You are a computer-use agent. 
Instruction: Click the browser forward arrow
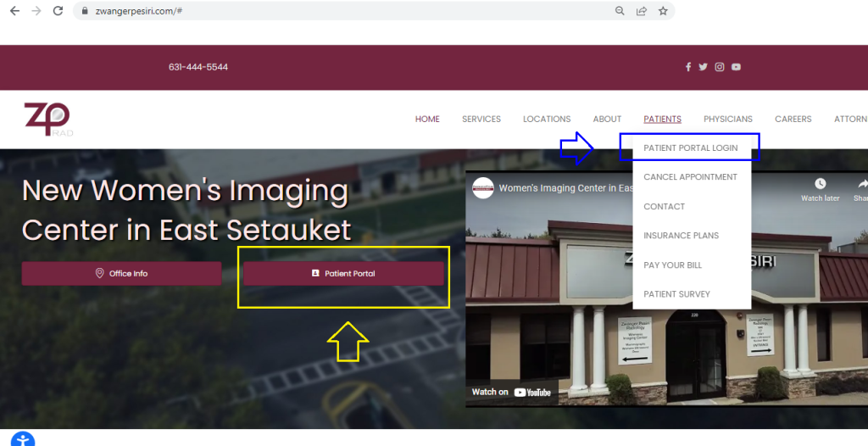[36, 10]
